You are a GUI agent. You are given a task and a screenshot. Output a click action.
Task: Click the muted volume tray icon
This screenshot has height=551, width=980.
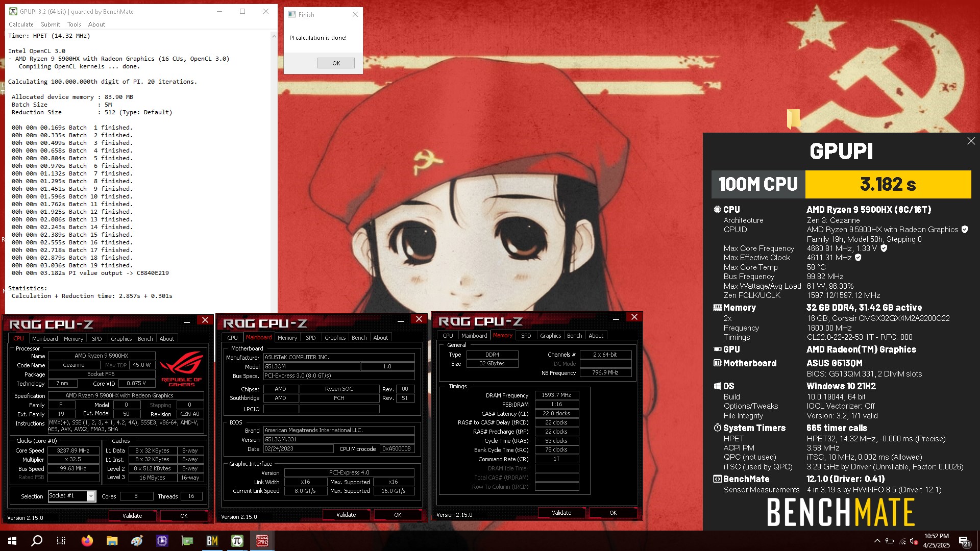915,541
